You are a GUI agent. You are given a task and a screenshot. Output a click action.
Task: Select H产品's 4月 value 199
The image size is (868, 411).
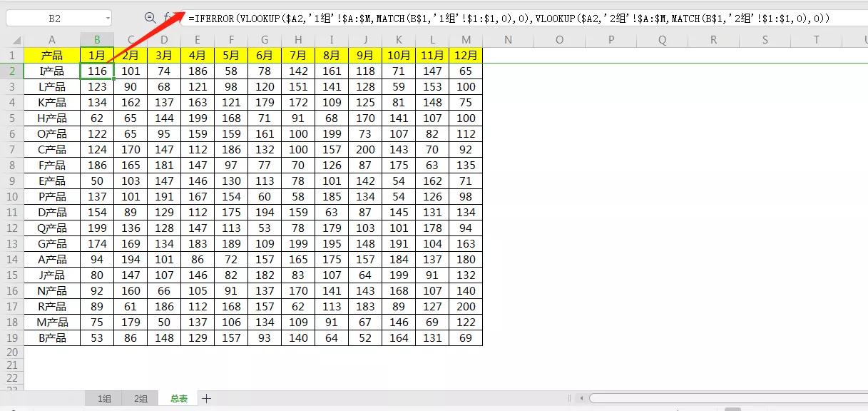click(x=198, y=118)
